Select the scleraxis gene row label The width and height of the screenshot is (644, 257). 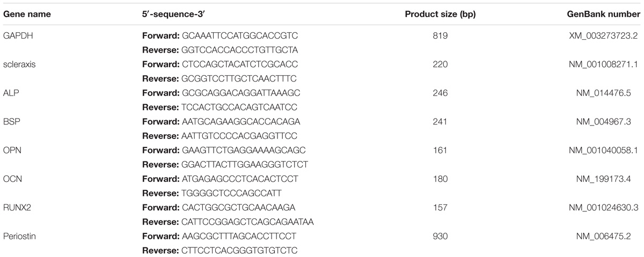pyautogui.click(x=19, y=64)
